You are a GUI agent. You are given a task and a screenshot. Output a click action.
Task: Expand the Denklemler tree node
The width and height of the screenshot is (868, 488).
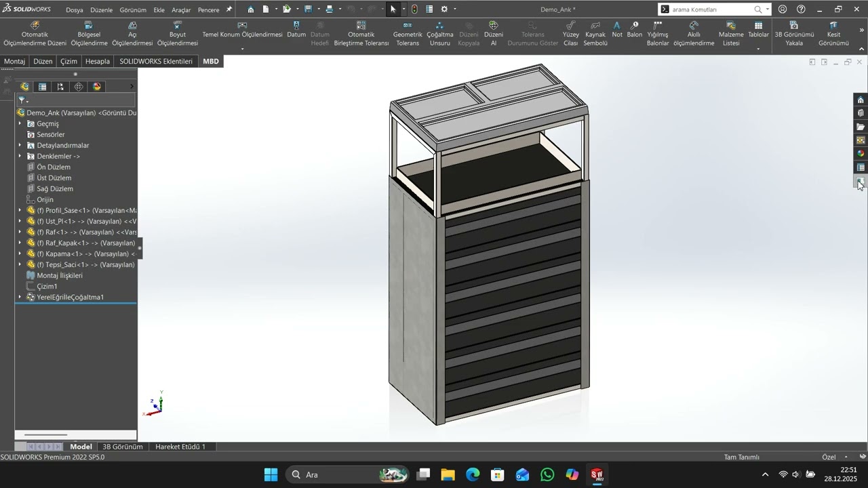tap(20, 156)
